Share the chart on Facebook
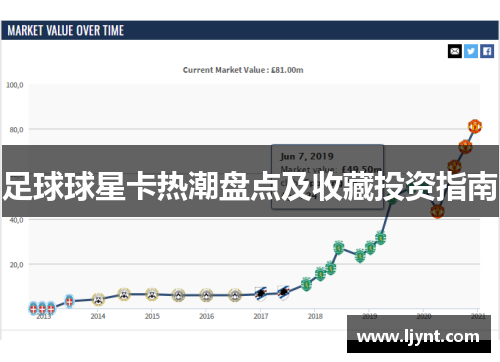This screenshot has height=362, width=500. click(487, 51)
